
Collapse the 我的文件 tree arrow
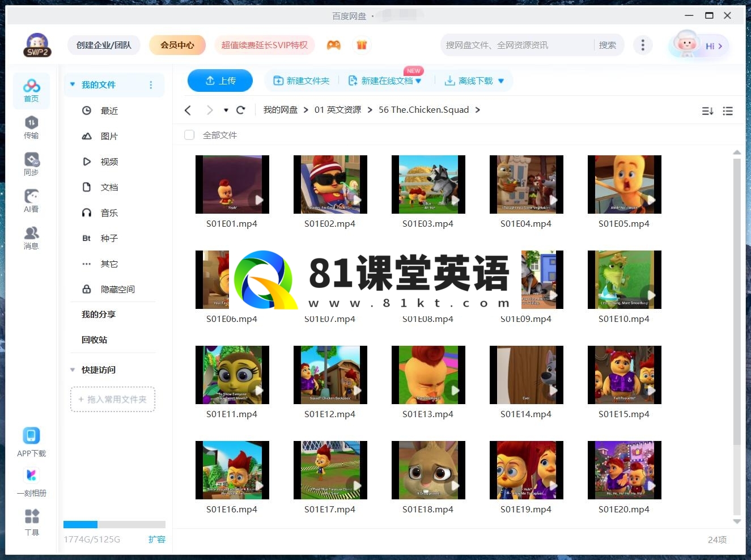(x=73, y=84)
